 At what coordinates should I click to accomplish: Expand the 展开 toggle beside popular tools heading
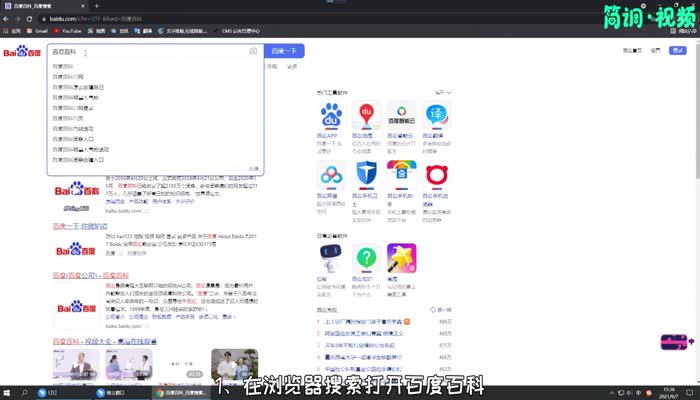click(441, 92)
